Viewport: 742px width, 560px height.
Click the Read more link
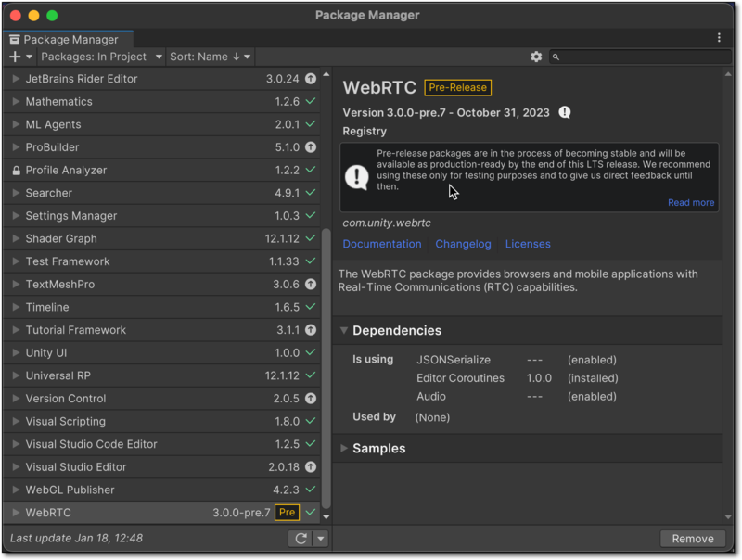pos(690,202)
